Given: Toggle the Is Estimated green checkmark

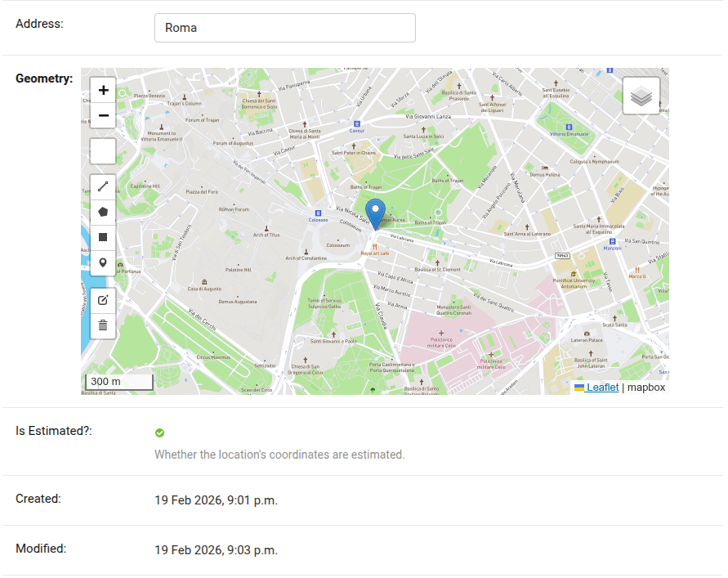Looking at the screenshot, I should pos(159,432).
